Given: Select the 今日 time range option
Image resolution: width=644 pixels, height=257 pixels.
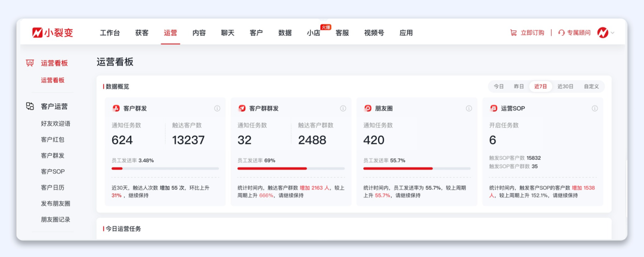Looking at the screenshot, I should [x=499, y=86].
